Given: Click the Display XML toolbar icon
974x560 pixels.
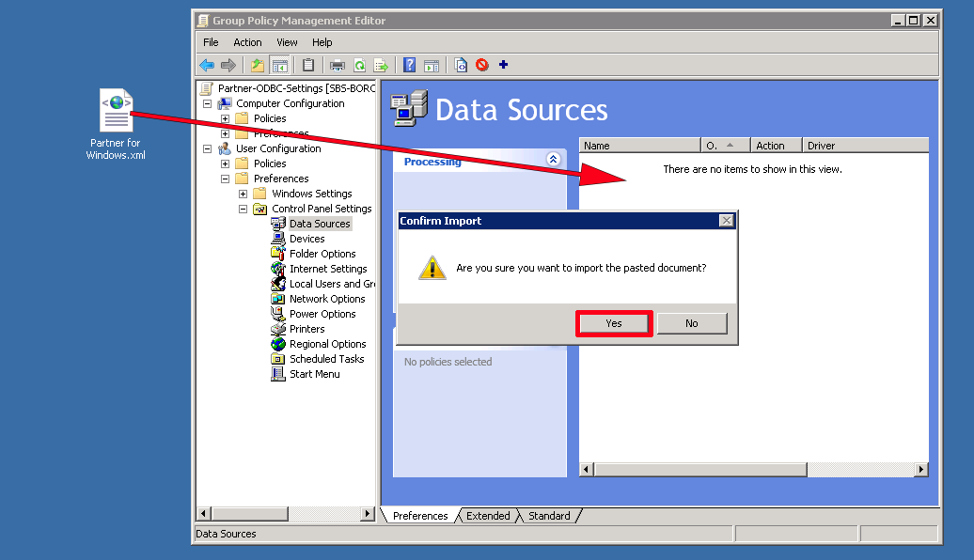Looking at the screenshot, I should [461, 65].
